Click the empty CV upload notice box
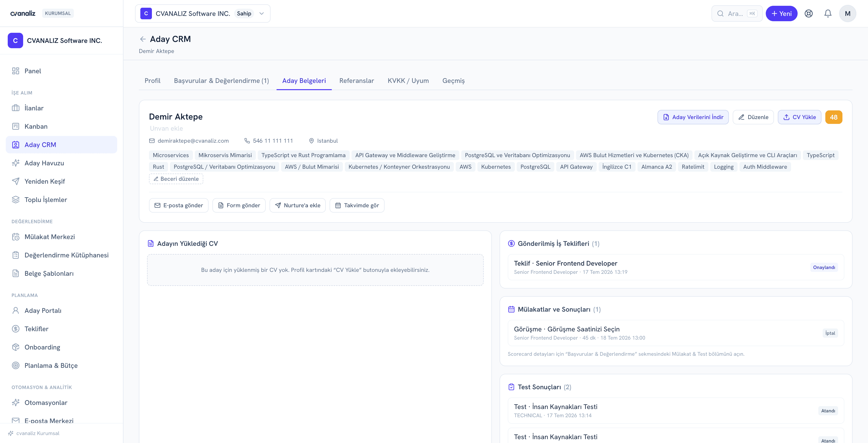868x443 pixels. click(315, 270)
